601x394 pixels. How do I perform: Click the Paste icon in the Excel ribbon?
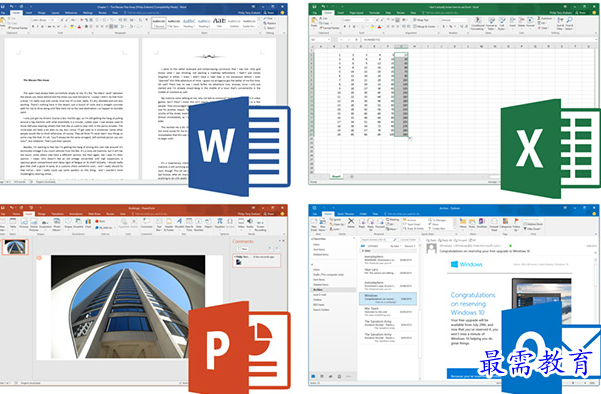pyautogui.click(x=314, y=21)
